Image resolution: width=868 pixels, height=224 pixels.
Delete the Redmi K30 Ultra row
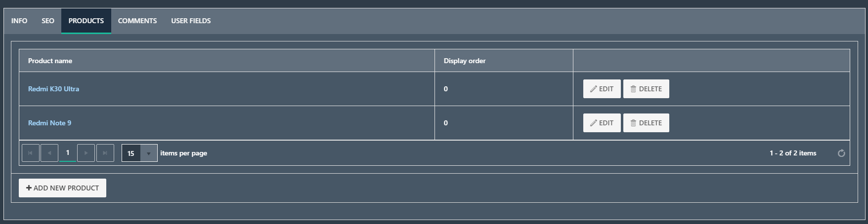(x=646, y=89)
